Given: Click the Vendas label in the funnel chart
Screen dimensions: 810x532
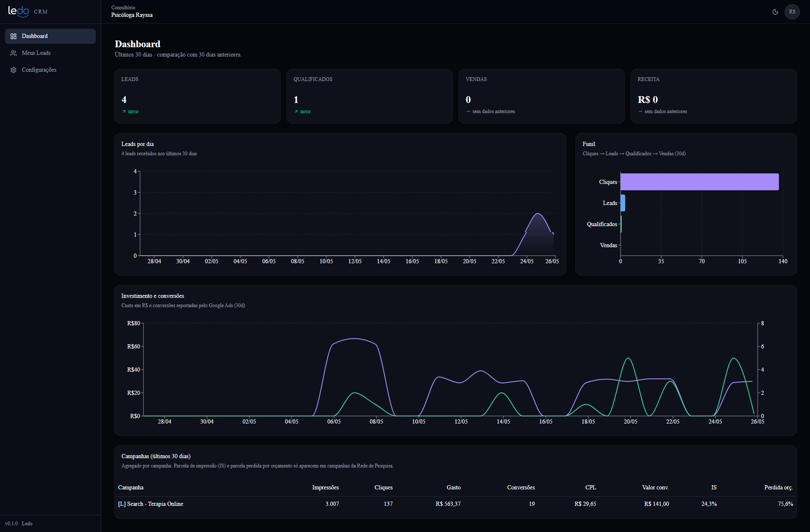Looking at the screenshot, I should (x=608, y=245).
